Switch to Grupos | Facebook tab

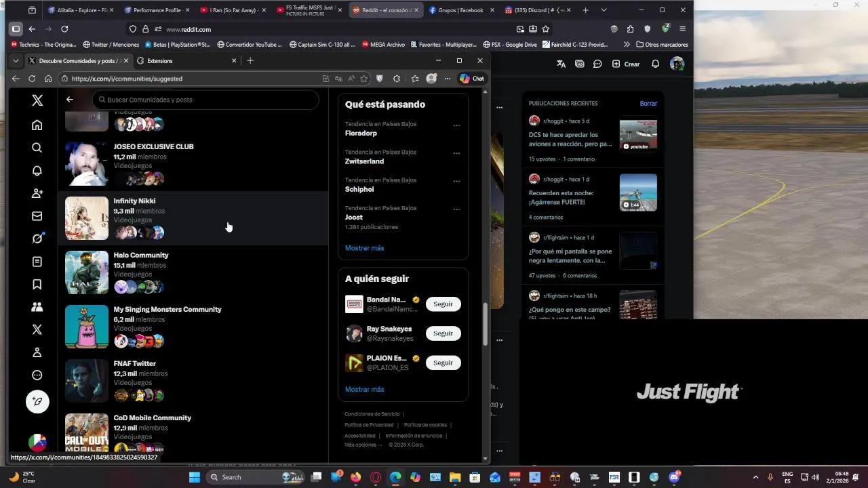[x=461, y=10]
